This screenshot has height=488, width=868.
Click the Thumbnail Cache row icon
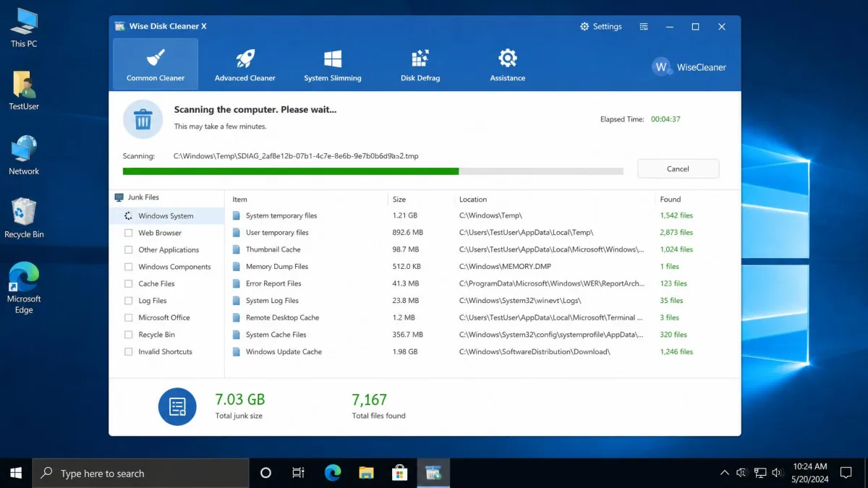pos(237,249)
